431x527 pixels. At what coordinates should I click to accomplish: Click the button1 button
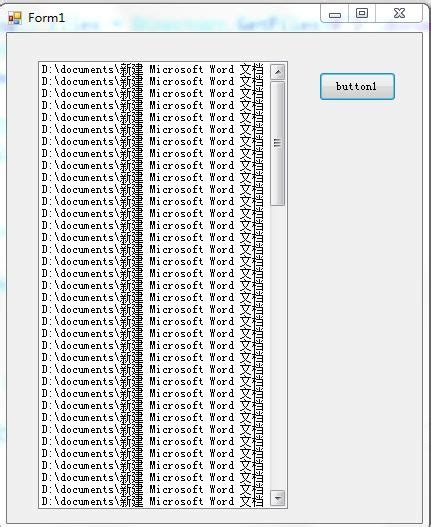coord(357,87)
